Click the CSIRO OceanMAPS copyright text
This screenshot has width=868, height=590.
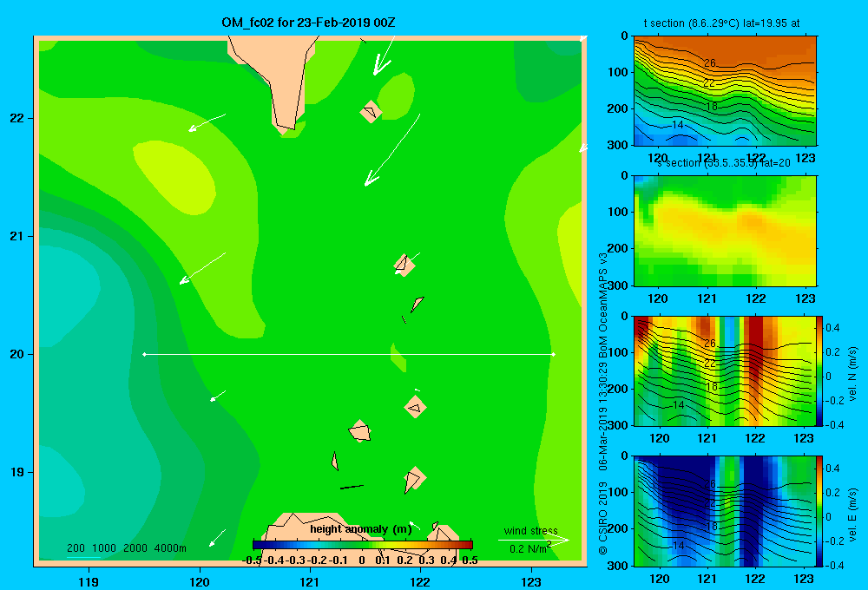click(603, 404)
